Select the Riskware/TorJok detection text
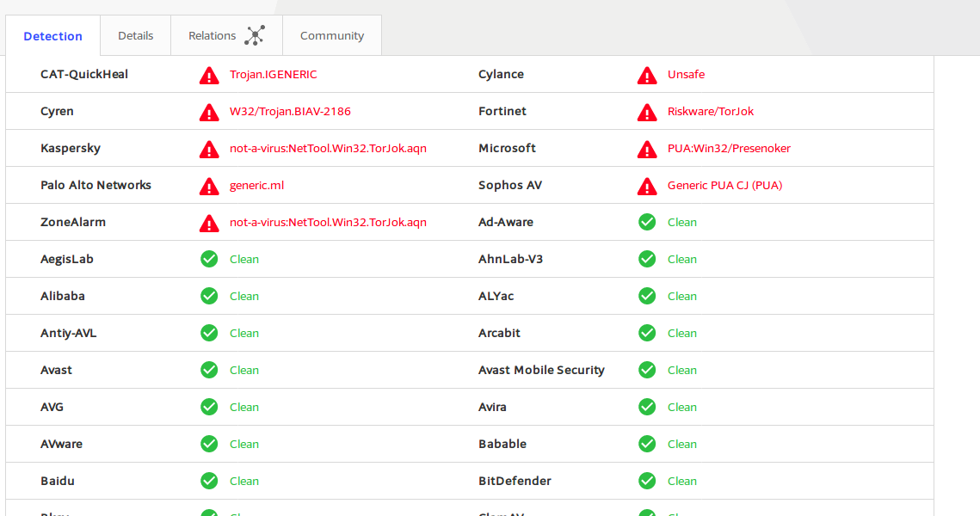 click(x=711, y=111)
